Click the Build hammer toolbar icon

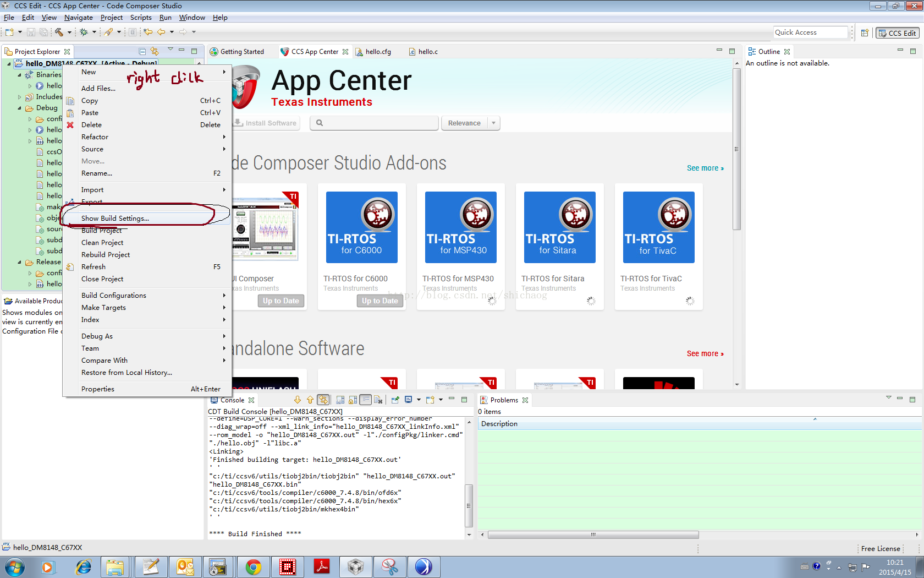[x=59, y=32]
